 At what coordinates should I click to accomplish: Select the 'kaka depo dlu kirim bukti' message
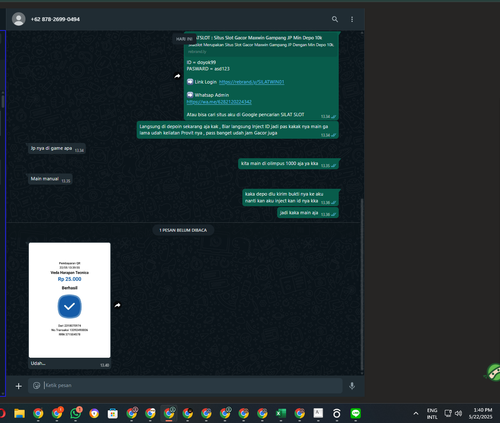pyautogui.click(x=291, y=198)
